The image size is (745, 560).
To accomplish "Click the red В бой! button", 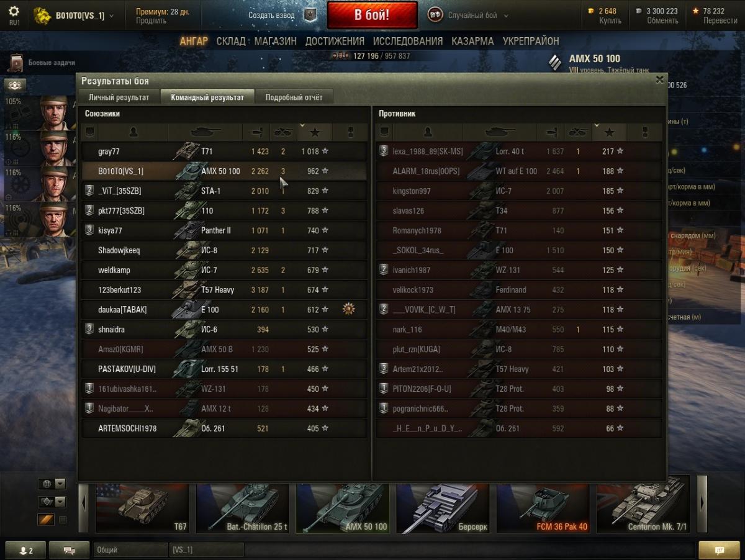I will tap(372, 15).
